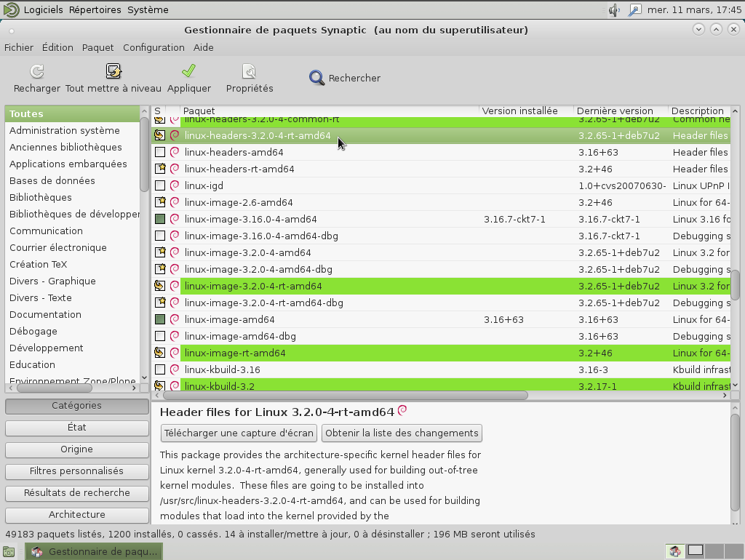Click Gestionnaire de paqu... taskbar entry

pos(94,551)
